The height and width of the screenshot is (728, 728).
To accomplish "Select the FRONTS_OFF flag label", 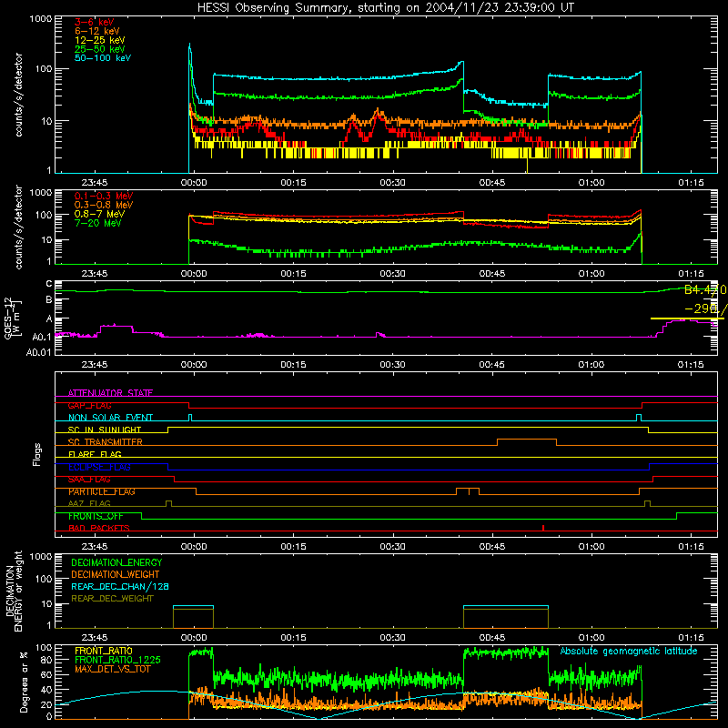I will [96, 516].
